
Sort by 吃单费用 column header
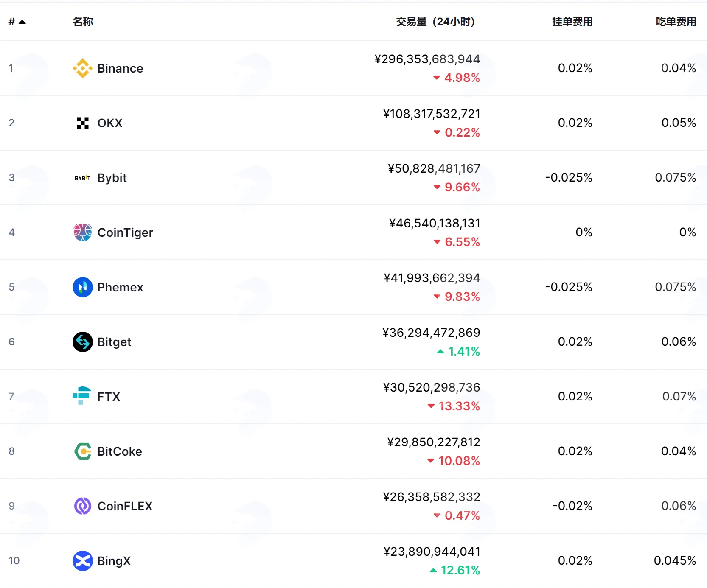point(676,22)
